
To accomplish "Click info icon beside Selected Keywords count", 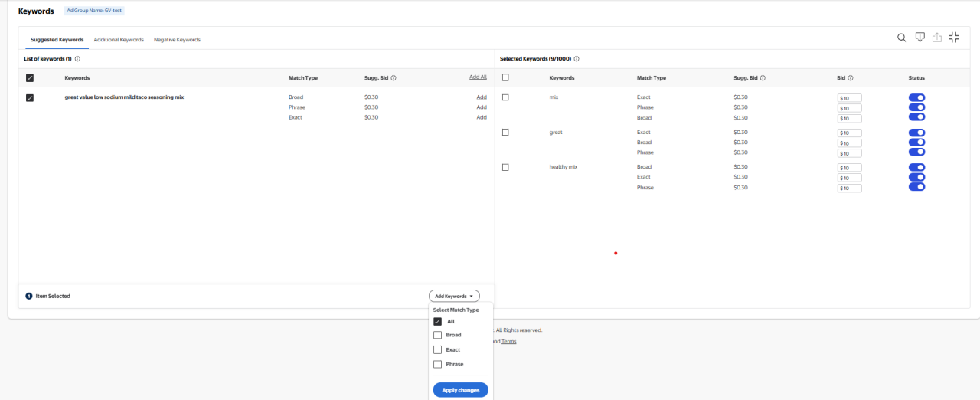I will coord(577,59).
